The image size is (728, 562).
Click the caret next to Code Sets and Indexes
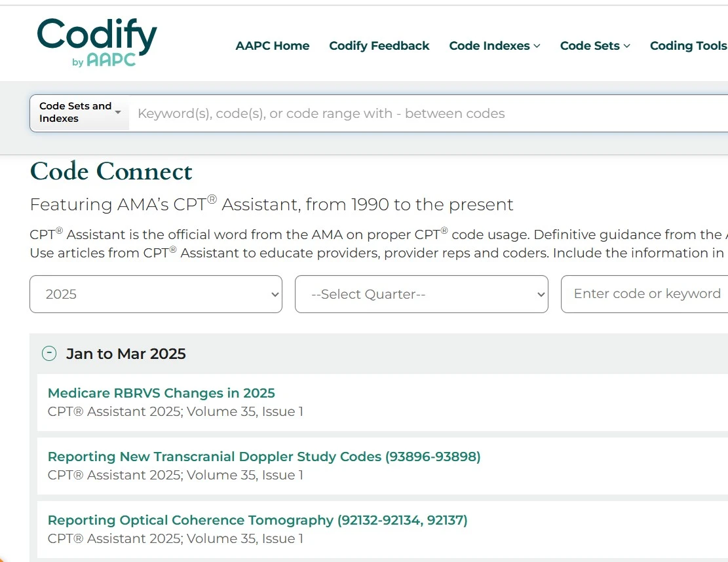tap(118, 113)
